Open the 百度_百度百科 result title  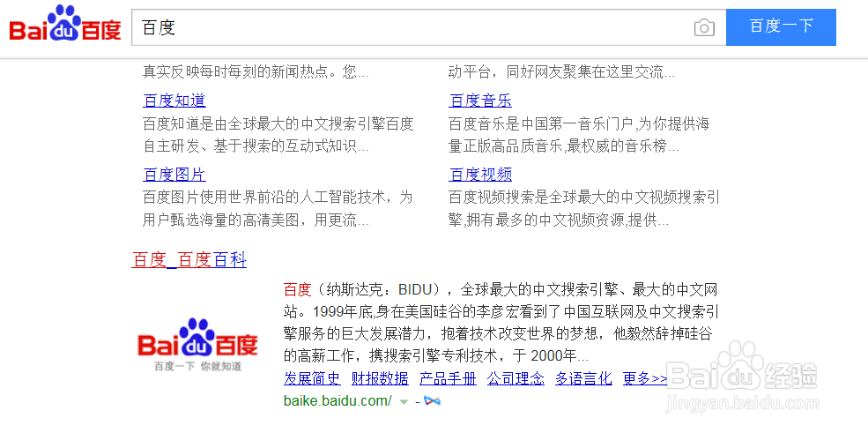[x=189, y=259]
